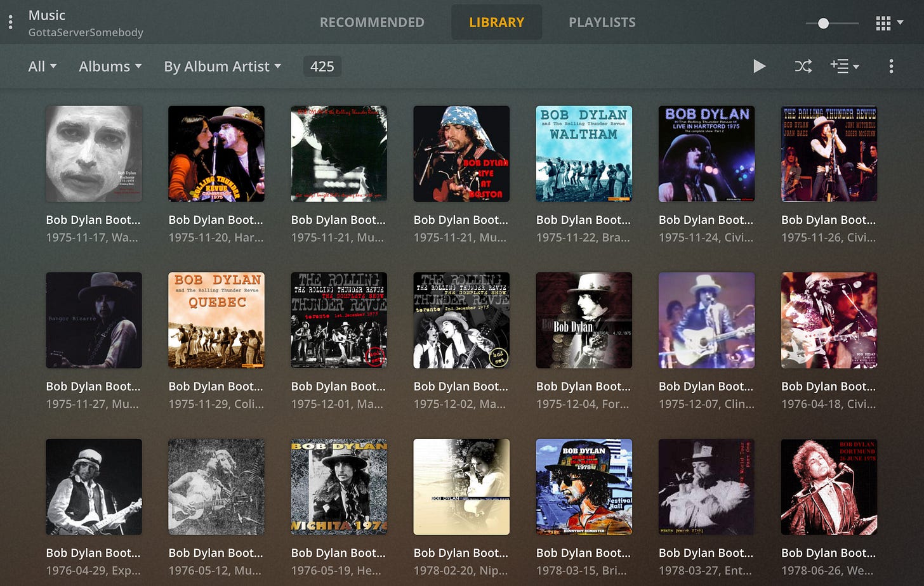Open the Wichita 1976 album cover
Viewport: 924px width, 586px height.
[x=339, y=487]
